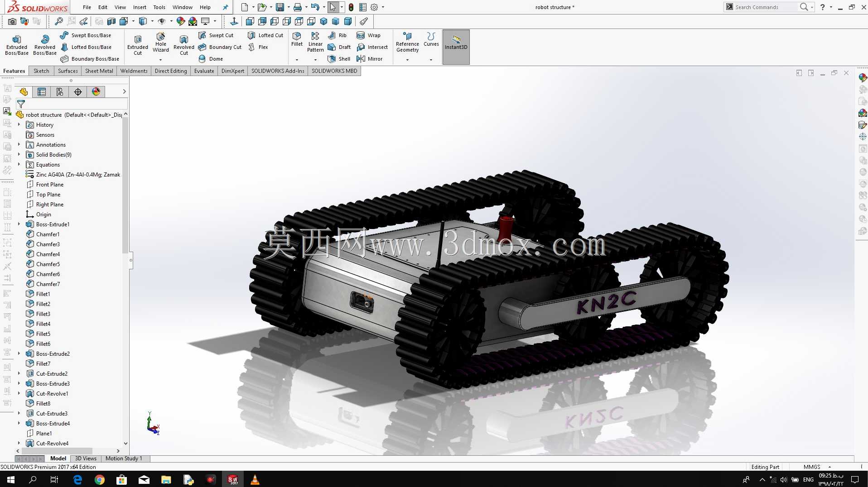The image size is (868, 487).
Task: Use the Shell tool
Action: point(339,59)
